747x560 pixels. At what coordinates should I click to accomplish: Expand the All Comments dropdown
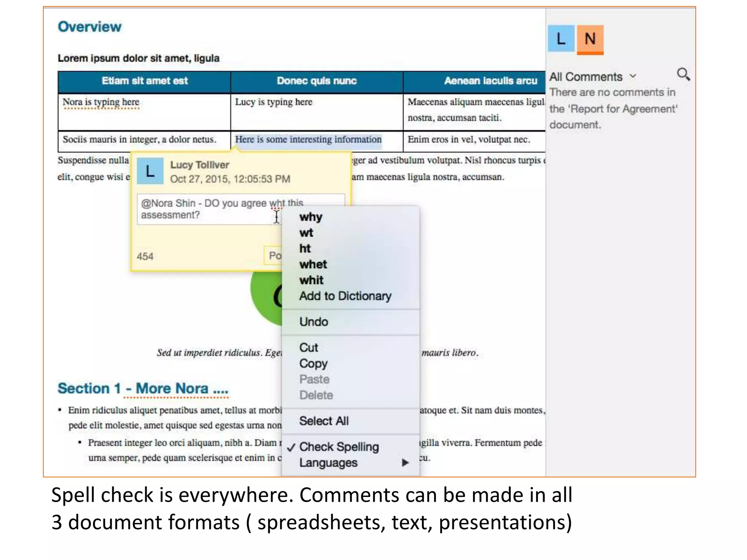[593, 77]
